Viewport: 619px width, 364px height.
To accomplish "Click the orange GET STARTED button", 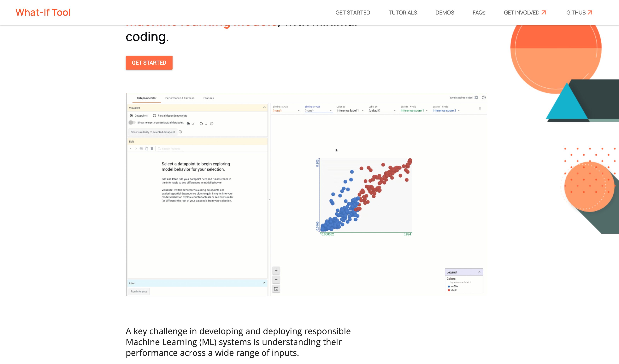I will pyautogui.click(x=149, y=63).
